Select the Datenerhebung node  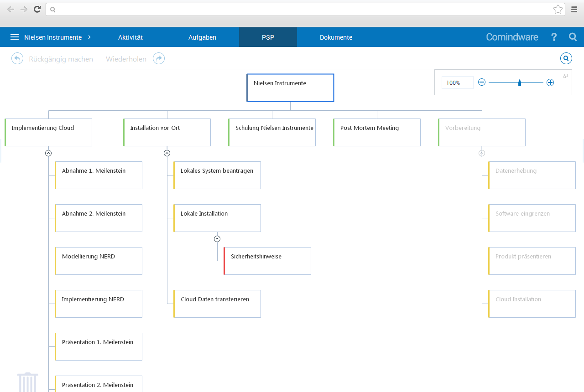tap(532, 175)
